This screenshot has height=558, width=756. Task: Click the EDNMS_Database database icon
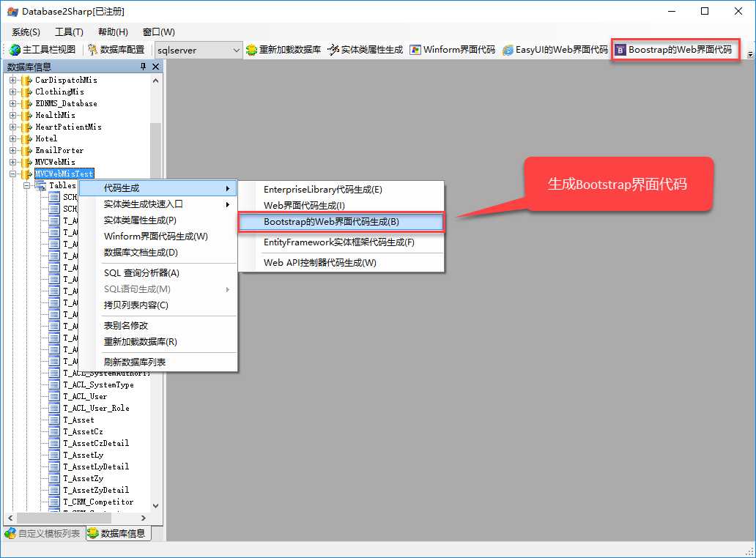click(26, 103)
